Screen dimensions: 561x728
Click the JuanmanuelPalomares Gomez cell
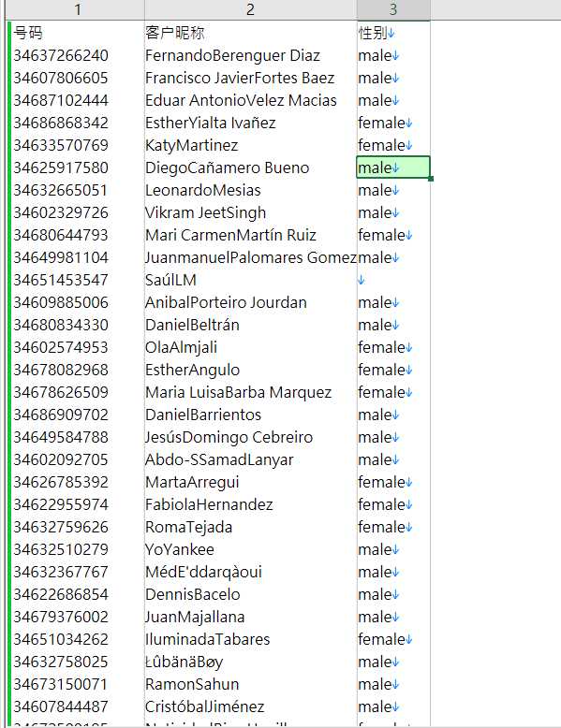tap(250, 257)
